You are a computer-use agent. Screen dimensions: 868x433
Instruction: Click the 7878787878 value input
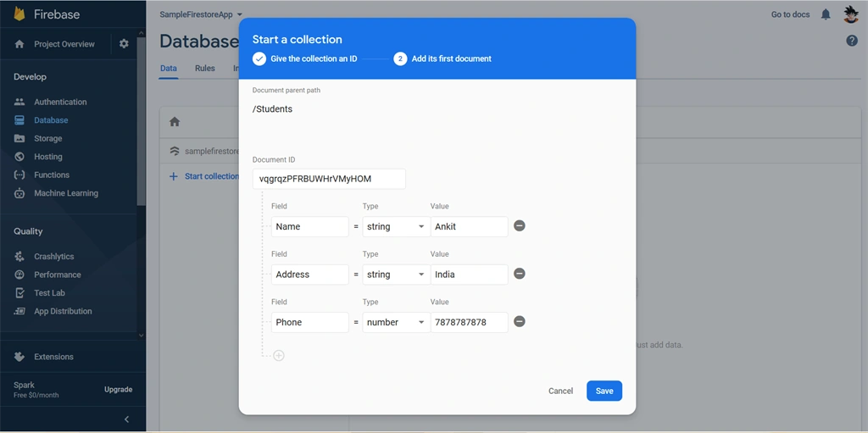470,322
